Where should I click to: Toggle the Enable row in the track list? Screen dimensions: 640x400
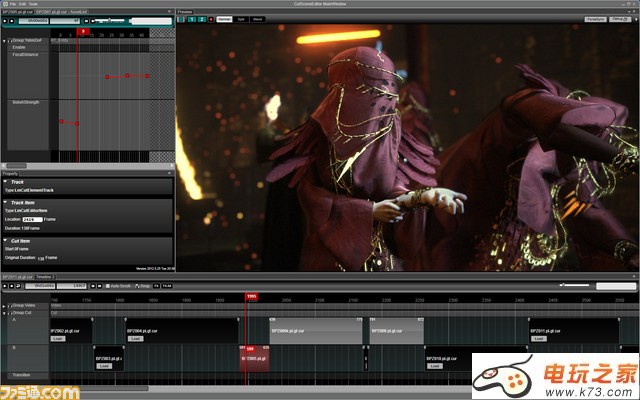(20, 47)
